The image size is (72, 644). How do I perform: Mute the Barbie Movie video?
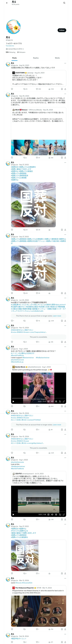click(x=52, y=402)
